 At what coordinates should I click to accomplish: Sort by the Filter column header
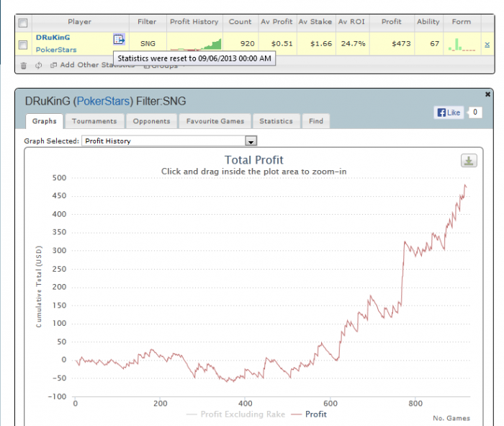[147, 22]
